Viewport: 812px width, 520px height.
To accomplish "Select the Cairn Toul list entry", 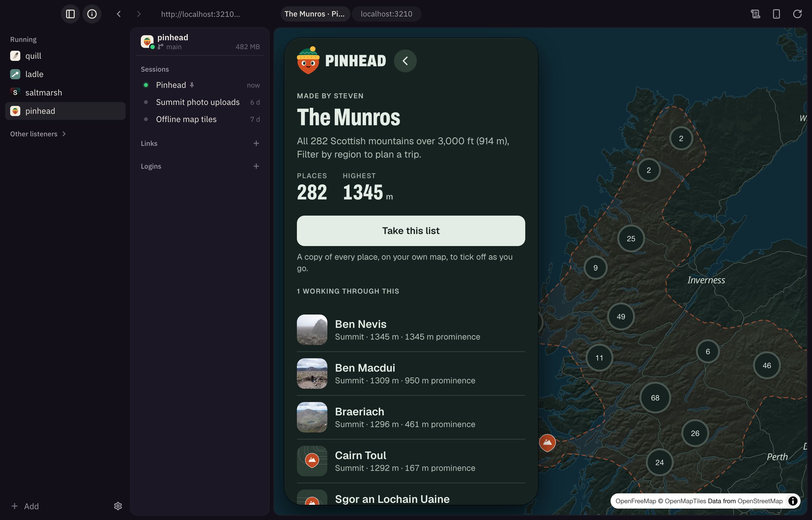I will [x=411, y=461].
